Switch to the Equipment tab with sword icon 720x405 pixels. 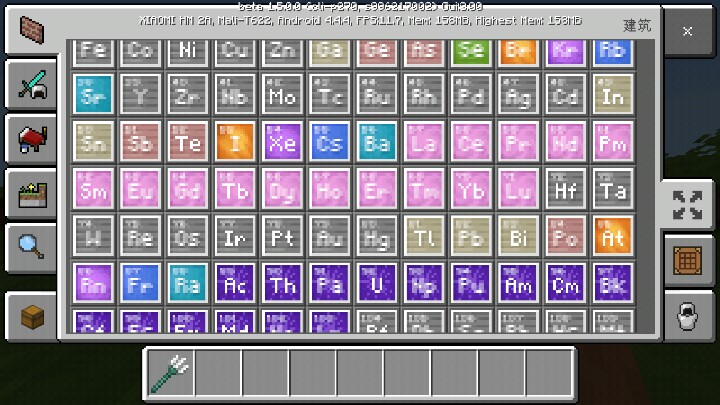click(x=30, y=86)
